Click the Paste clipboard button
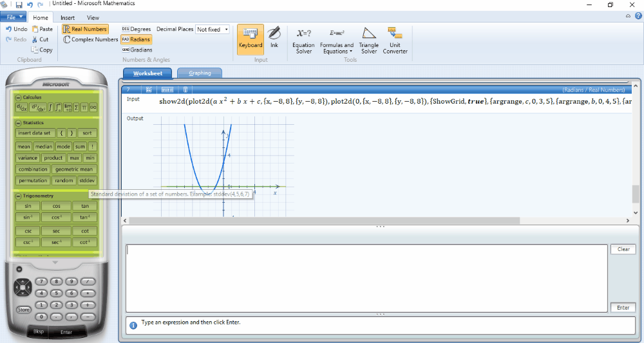This screenshot has height=343, width=644. pos(43,29)
